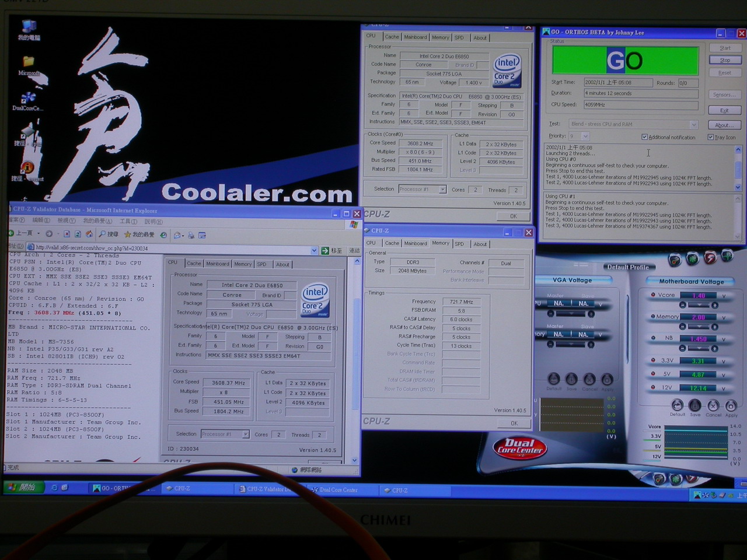Click the VGA Voltage Apply icon
The height and width of the screenshot is (560, 747).
click(x=607, y=379)
